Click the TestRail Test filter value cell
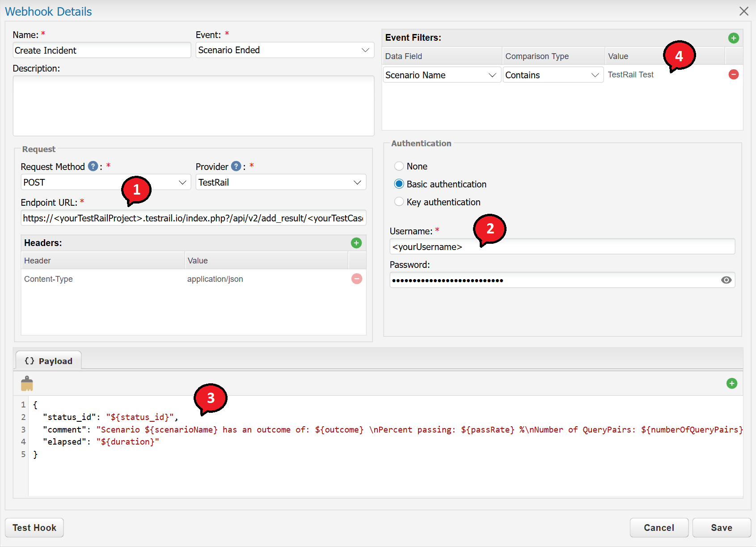Screen dimensions: 756x547 pyautogui.click(x=665, y=75)
